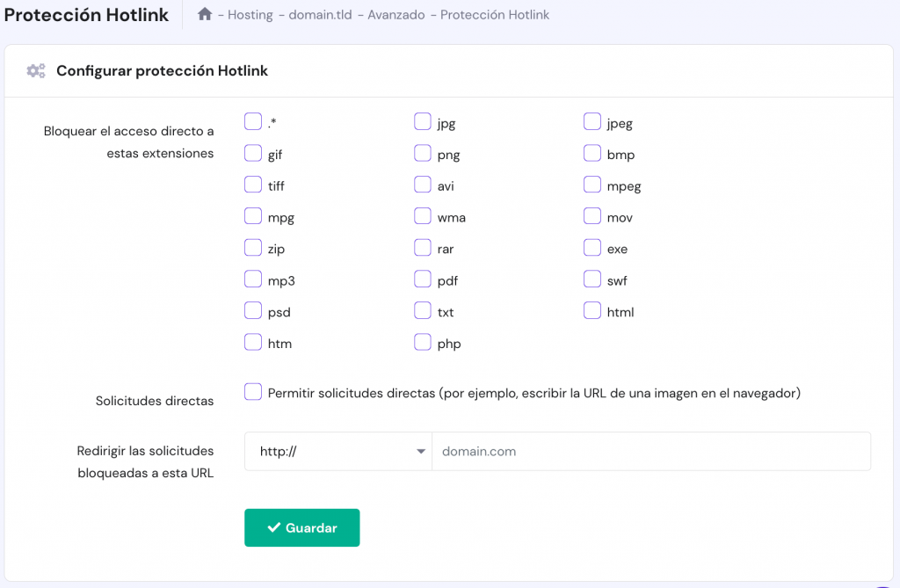This screenshot has width=900, height=588.
Task: Click the home icon in the breadcrumb
Action: pos(208,14)
